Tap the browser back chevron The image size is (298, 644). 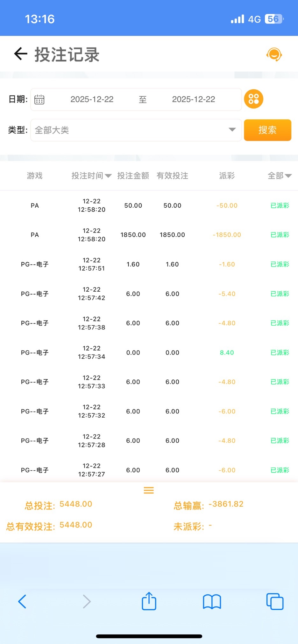22,601
